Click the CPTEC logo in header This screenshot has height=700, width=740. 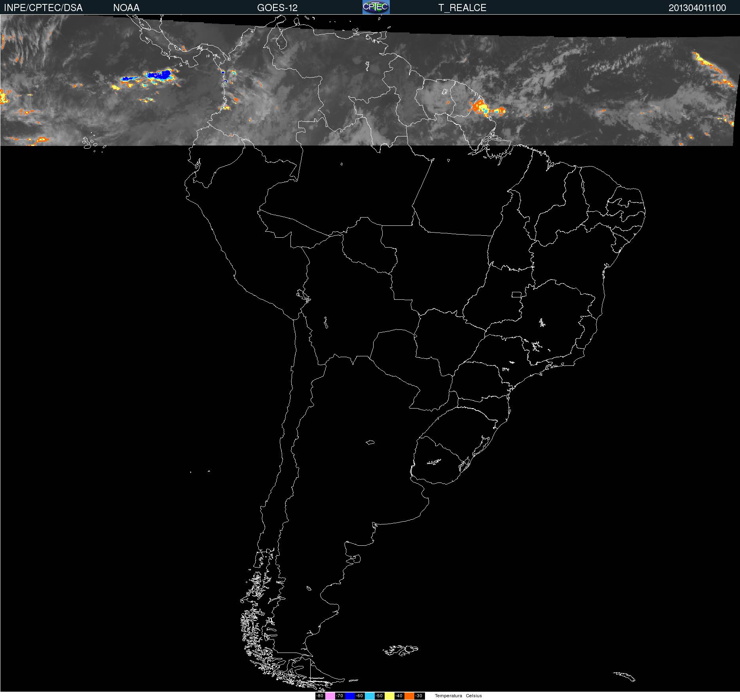376,7
